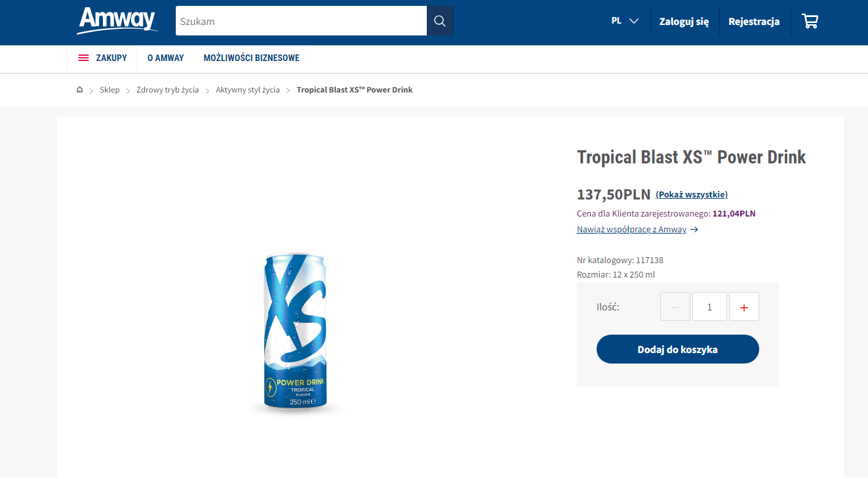Click the Szukam search field
Viewport: 868px width, 479px height.
click(x=301, y=21)
